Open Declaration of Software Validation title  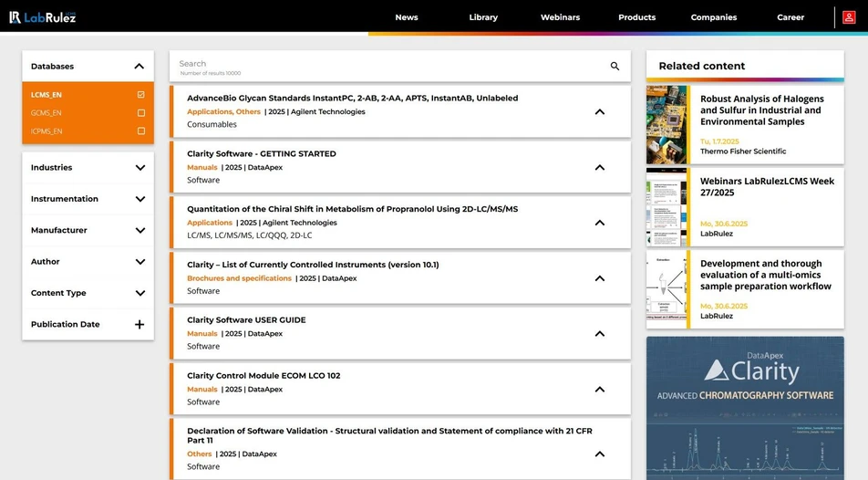[x=389, y=435]
